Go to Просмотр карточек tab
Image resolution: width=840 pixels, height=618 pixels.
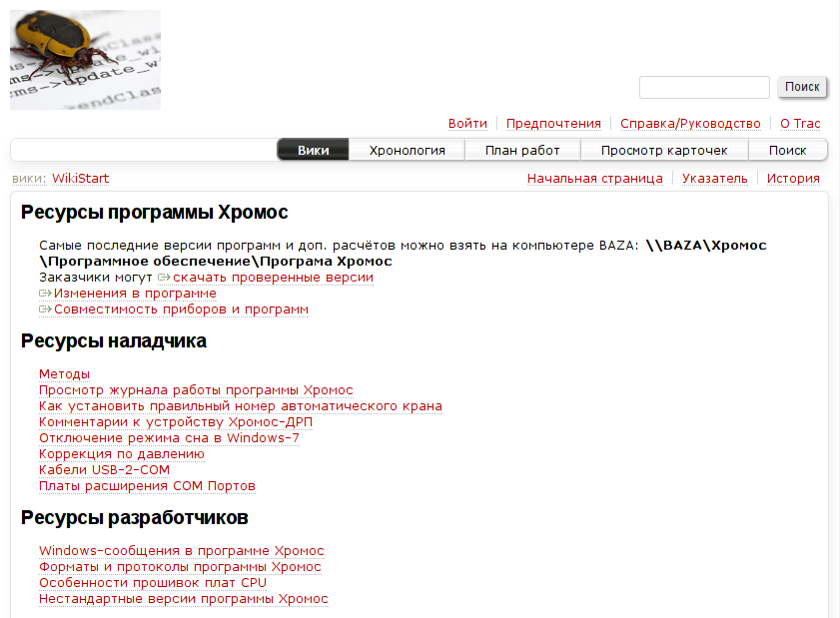pyautogui.click(x=664, y=151)
